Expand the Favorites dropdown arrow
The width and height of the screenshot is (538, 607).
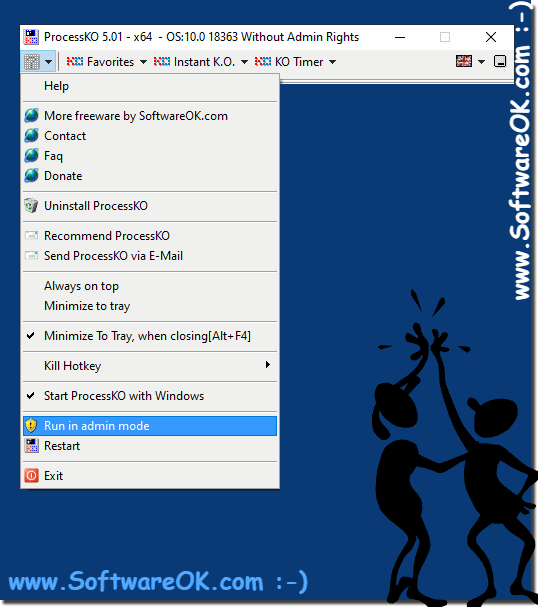point(143,62)
